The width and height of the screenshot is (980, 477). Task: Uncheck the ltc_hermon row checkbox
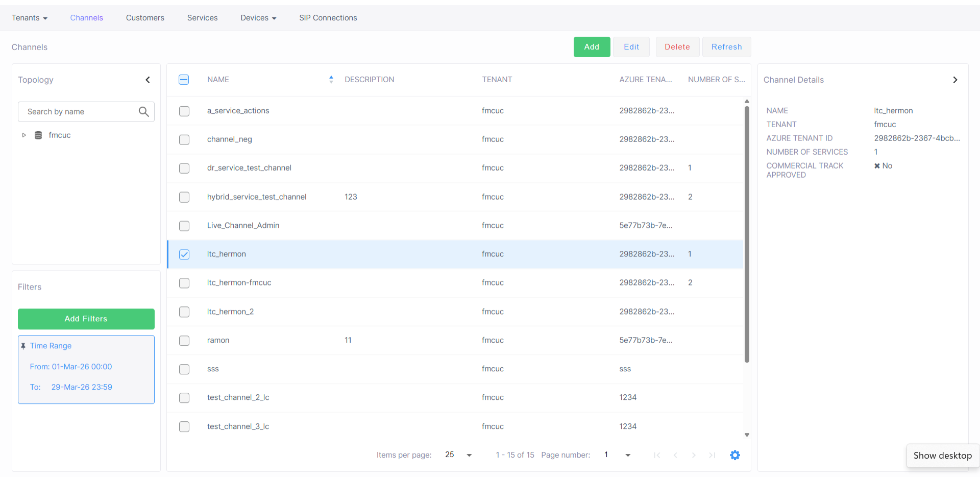coord(184,254)
